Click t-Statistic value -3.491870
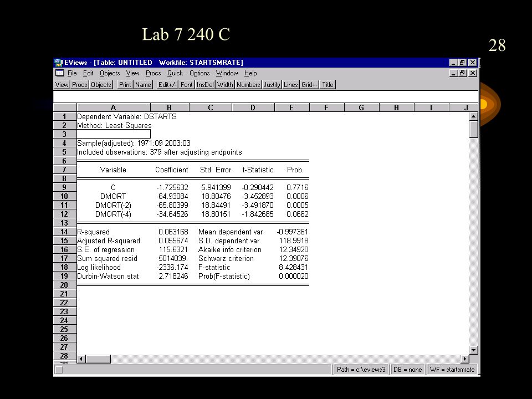This screenshot has height=399, width=532. pos(258,205)
